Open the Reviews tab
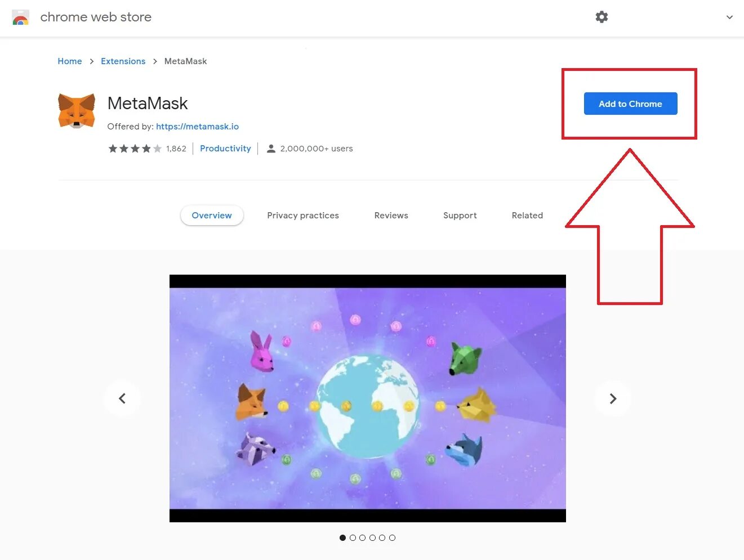 click(x=391, y=215)
